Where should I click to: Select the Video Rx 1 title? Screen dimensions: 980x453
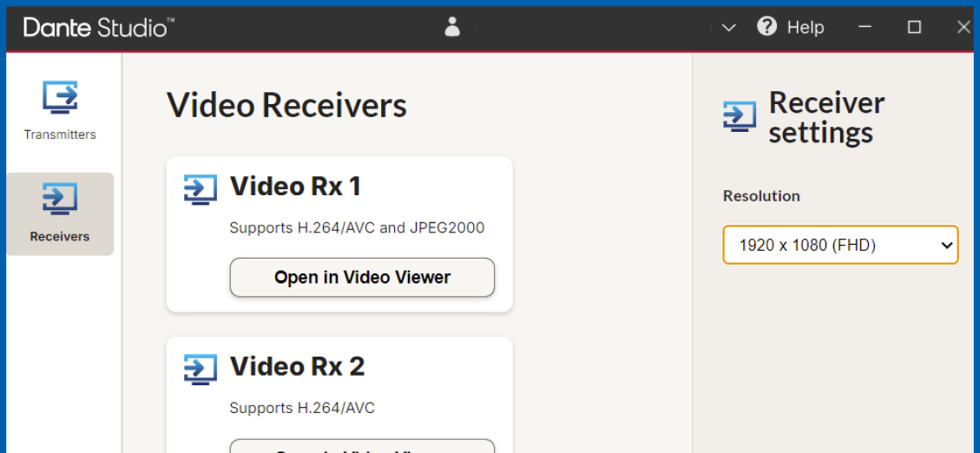(295, 187)
